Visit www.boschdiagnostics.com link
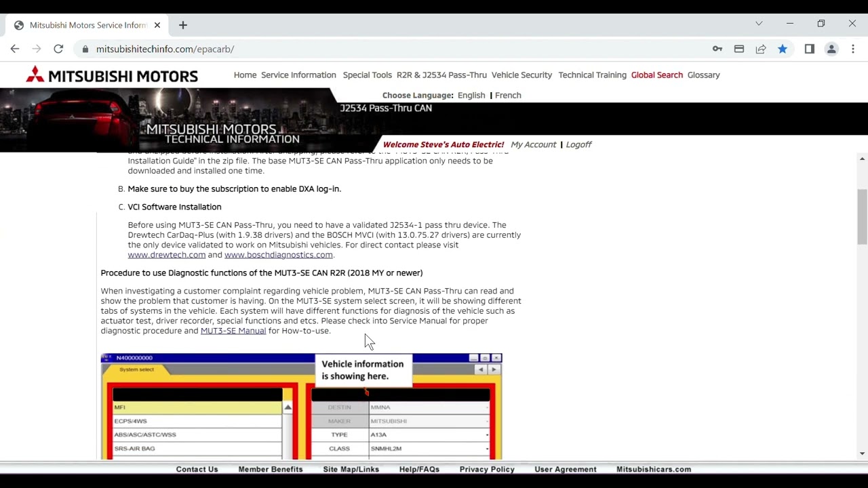The image size is (868, 488). tap(278, 255)
